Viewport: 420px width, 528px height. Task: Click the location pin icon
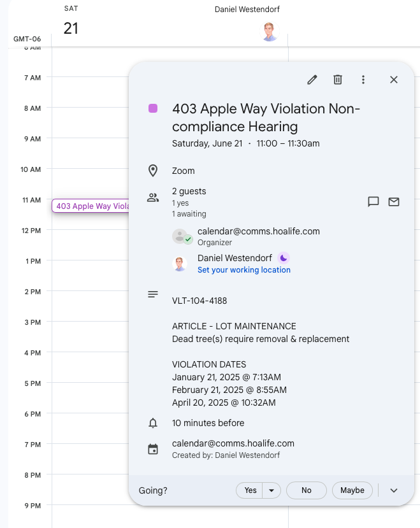click(153, 171)
